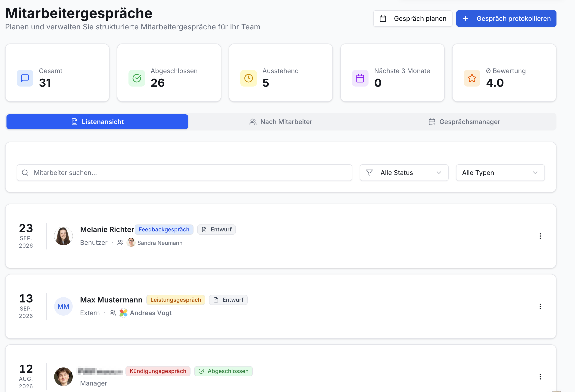Click the Ø Bewertung star icon

(472, 78)
